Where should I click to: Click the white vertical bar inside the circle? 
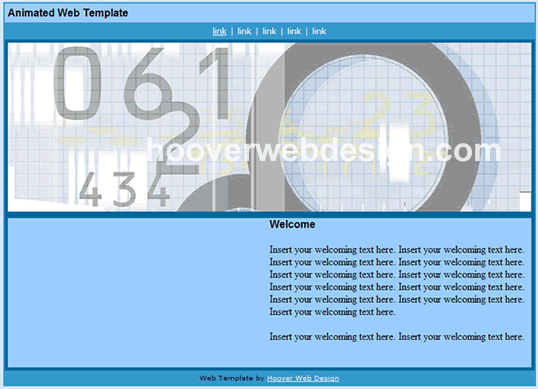pos(395,153)
